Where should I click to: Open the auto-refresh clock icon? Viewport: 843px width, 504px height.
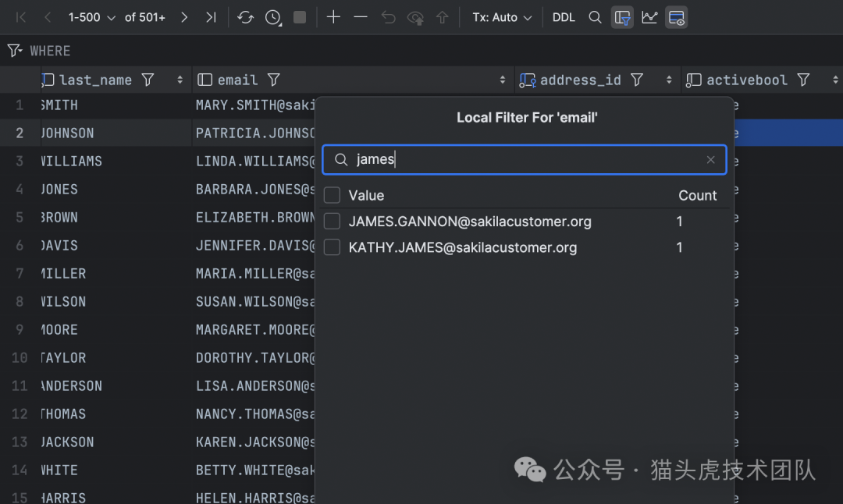273,17
